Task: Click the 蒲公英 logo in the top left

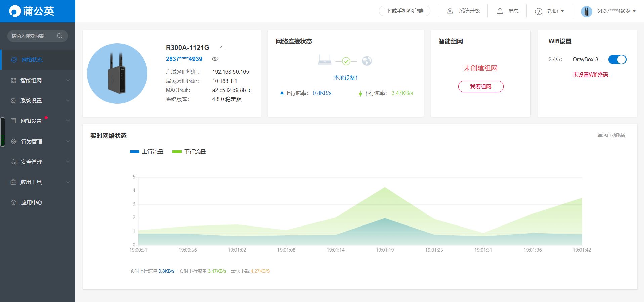Action: [x=32, y=11]
